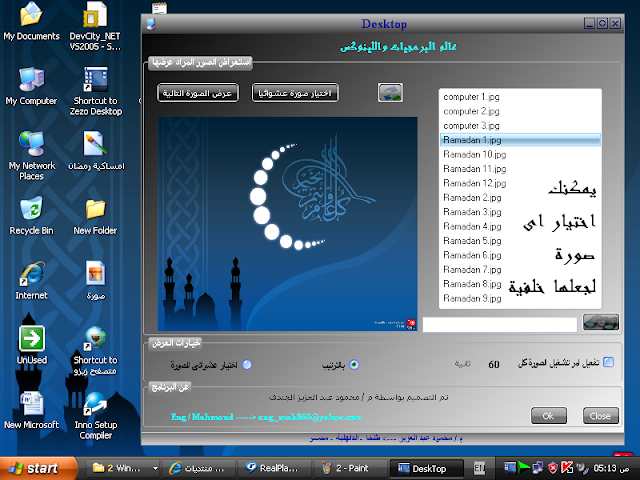Select Ramadan 5.jpg in the list
640x480 pixels.
coord(520,241)
